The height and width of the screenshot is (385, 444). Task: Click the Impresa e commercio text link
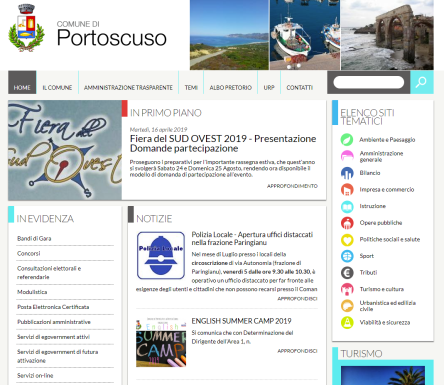click(x=387, y=190)
